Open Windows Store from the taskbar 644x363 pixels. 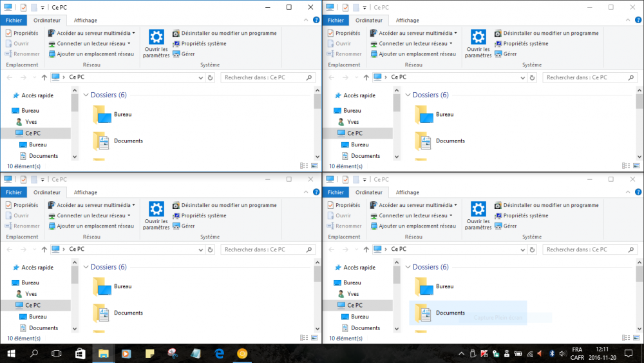(80, 353)
